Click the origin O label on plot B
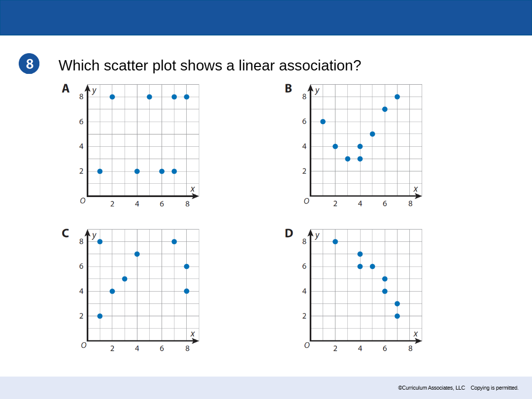The height and width of the screenshot is (399, 532). [306, 201]
